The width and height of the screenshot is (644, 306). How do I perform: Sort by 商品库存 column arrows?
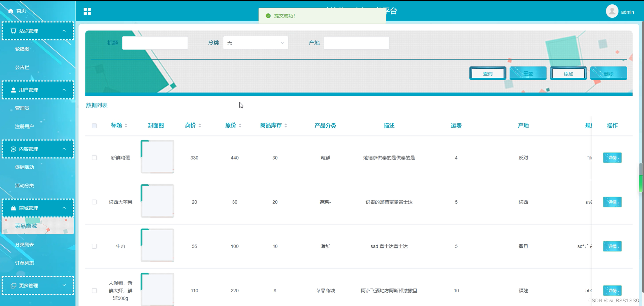[286, 125]
